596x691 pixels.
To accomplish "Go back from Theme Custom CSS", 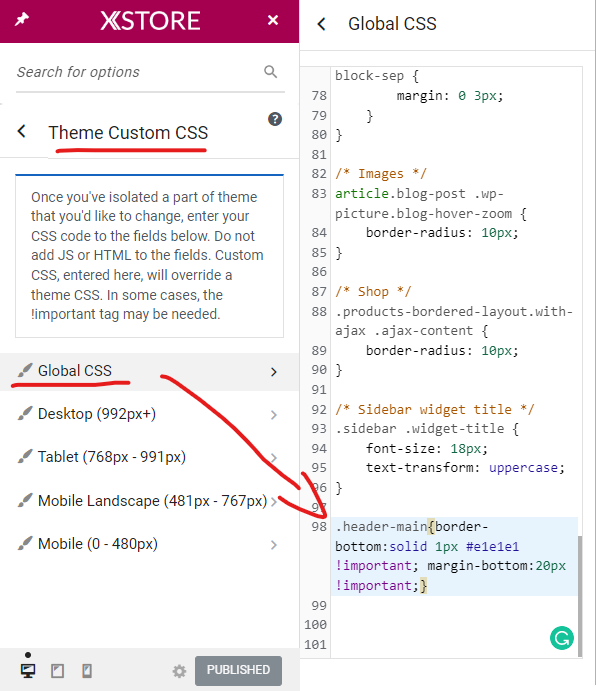I will (x=22, y=131).
